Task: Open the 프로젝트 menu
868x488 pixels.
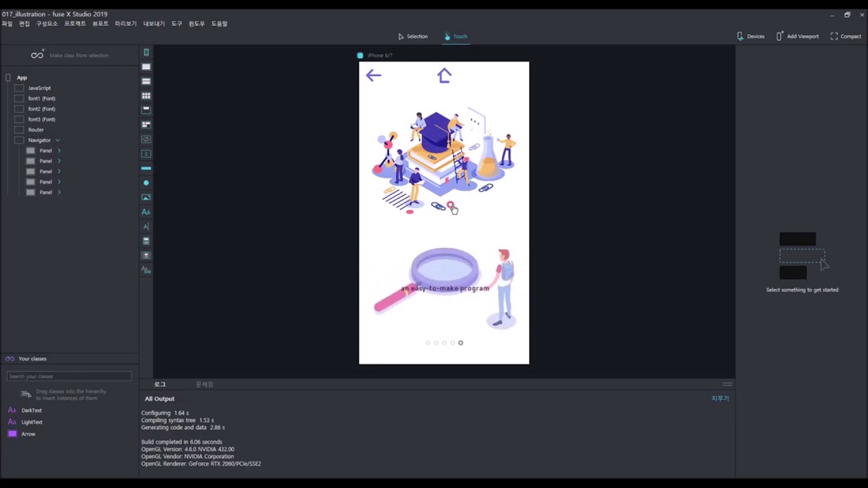Action: [x=75, y=24]
